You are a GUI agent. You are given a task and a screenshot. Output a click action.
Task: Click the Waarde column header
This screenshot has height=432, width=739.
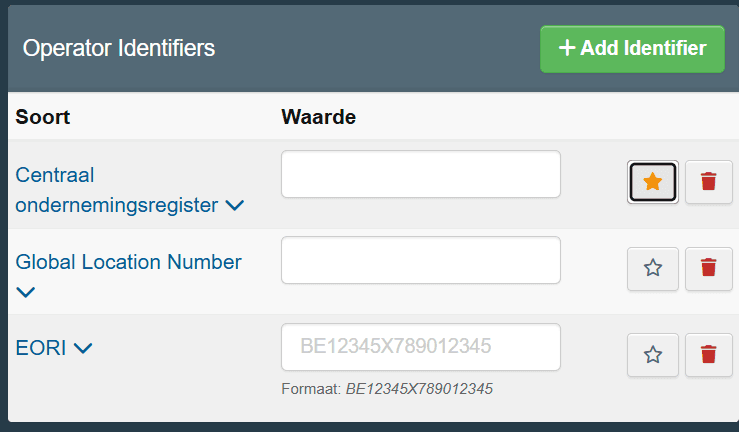click(319, 117)
